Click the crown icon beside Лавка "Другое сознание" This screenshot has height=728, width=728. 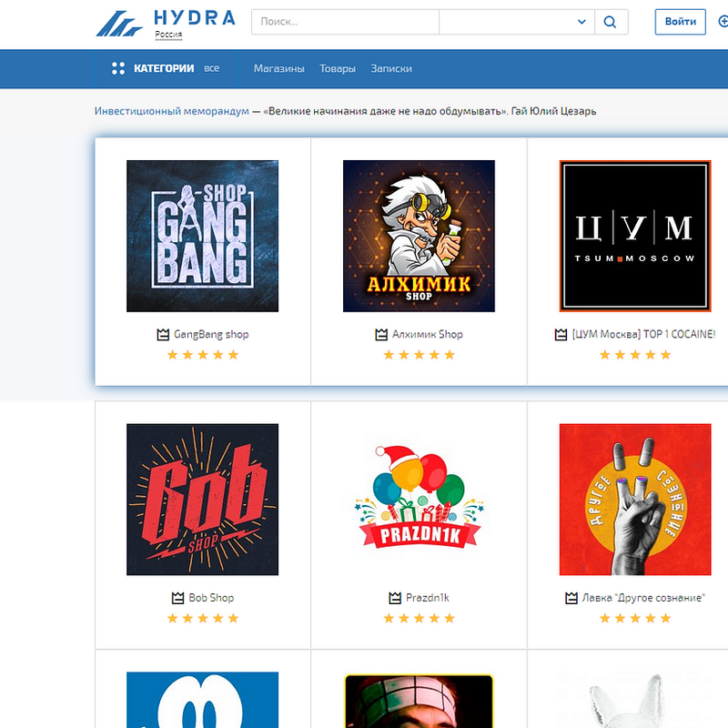point(572,599)
